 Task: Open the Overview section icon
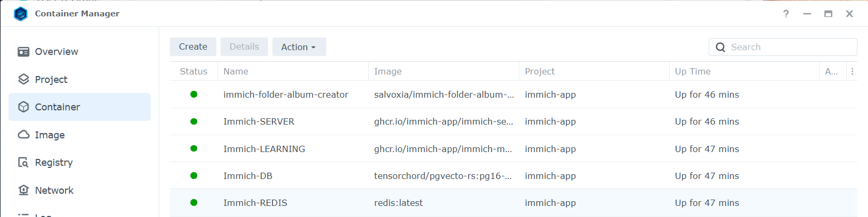point(23,52)
